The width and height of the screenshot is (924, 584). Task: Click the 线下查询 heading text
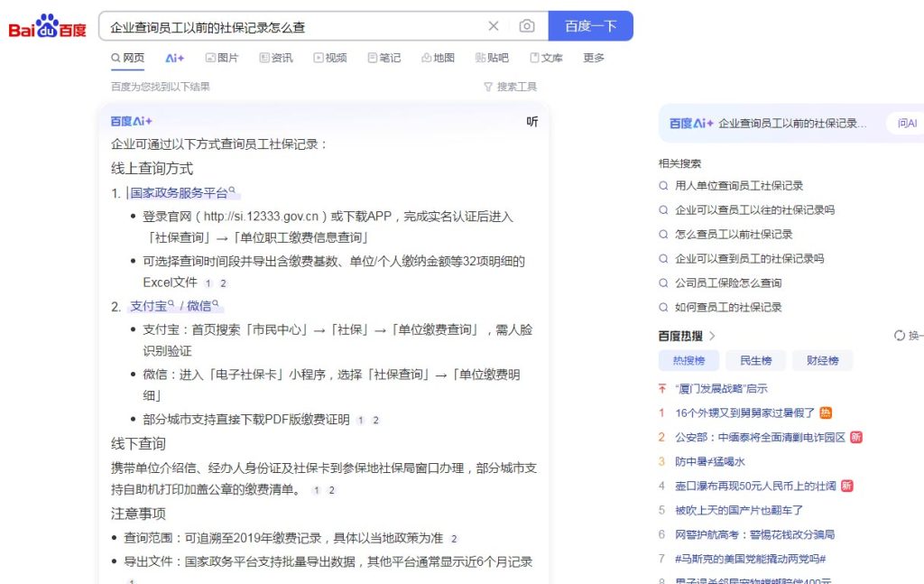click(138, 444)
